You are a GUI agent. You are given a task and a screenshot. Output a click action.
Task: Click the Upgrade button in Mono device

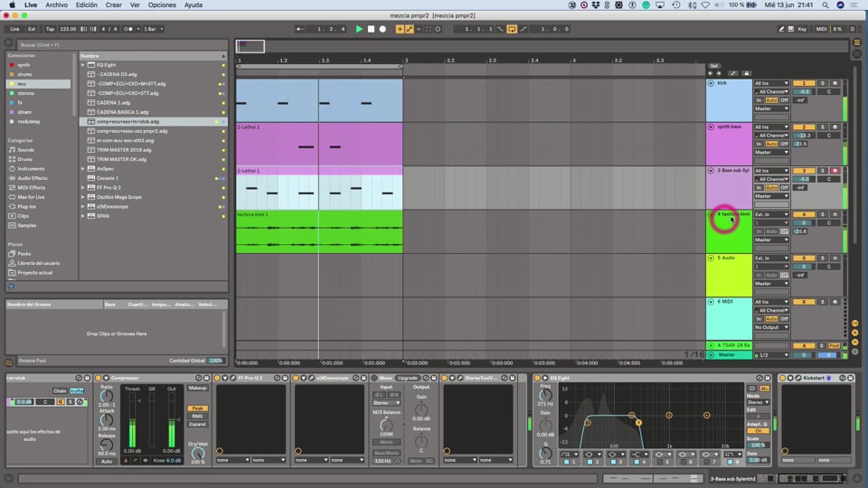coord(408,378)
